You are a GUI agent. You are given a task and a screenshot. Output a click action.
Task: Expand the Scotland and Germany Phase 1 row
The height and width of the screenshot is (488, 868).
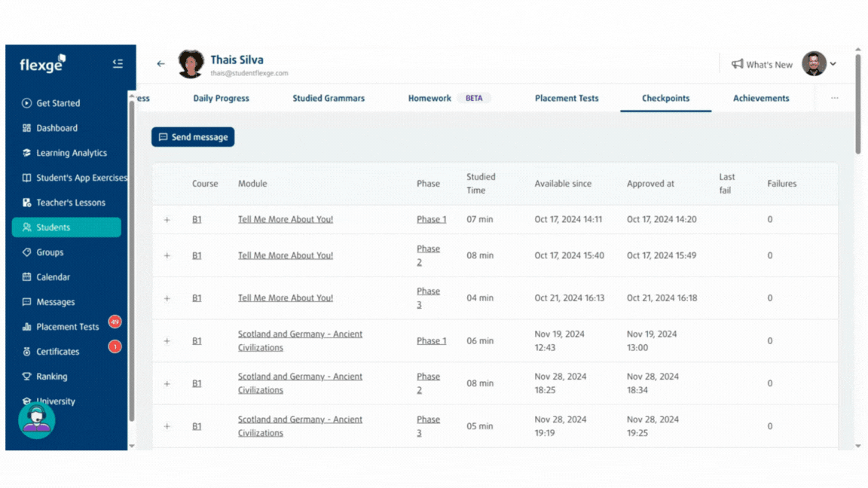(x=167, y=341)
